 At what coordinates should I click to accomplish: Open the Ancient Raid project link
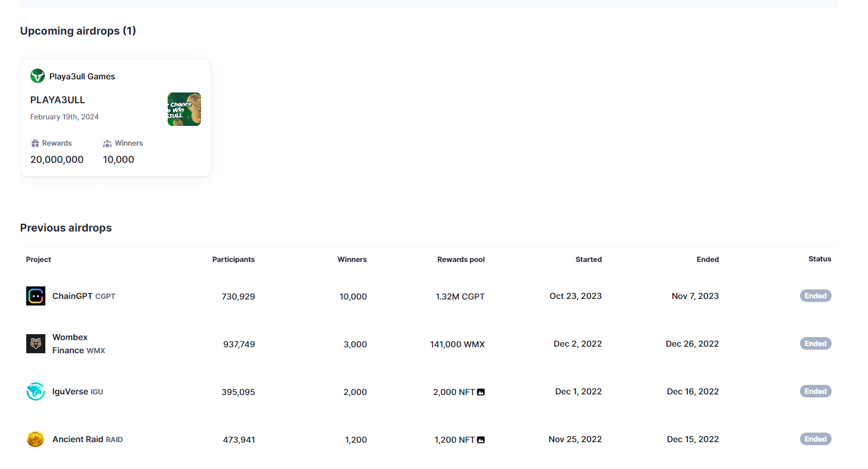(x=88, y=439)
